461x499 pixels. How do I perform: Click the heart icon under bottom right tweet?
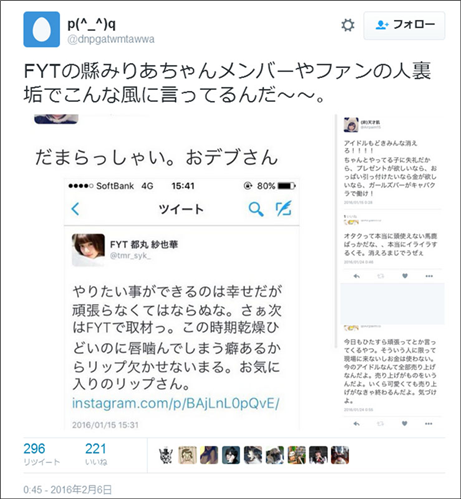(404, 424)
